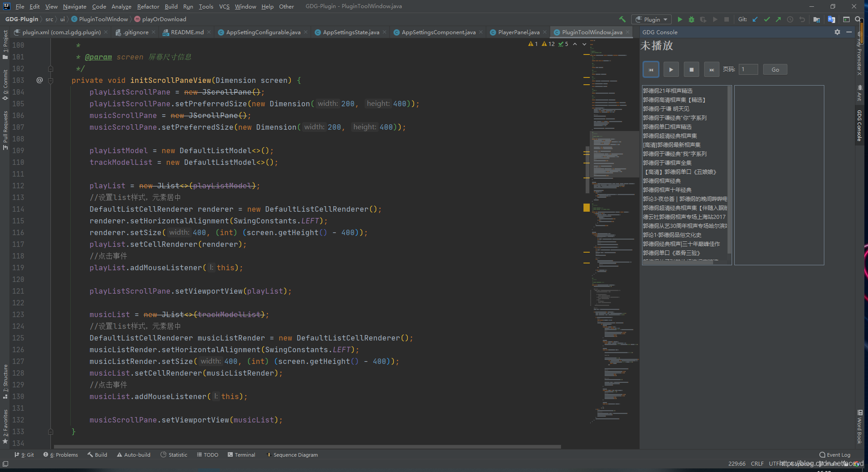Open the VCS menu
Screen dimensions: 868x472
[x=224, y=6]
